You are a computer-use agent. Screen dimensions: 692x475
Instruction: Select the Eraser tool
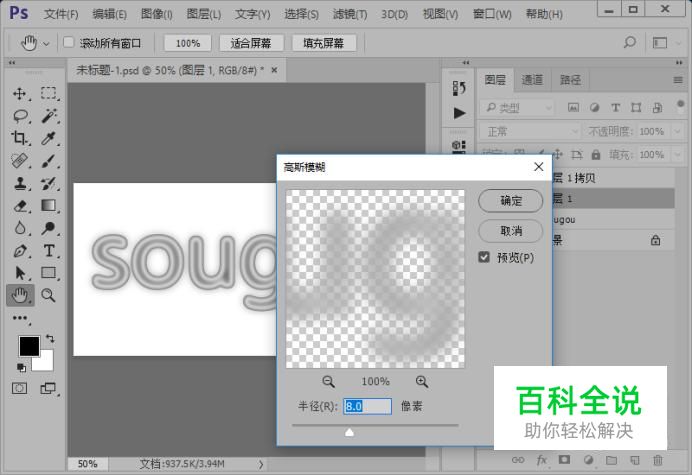pyautogui.click(x=19, y=206)
